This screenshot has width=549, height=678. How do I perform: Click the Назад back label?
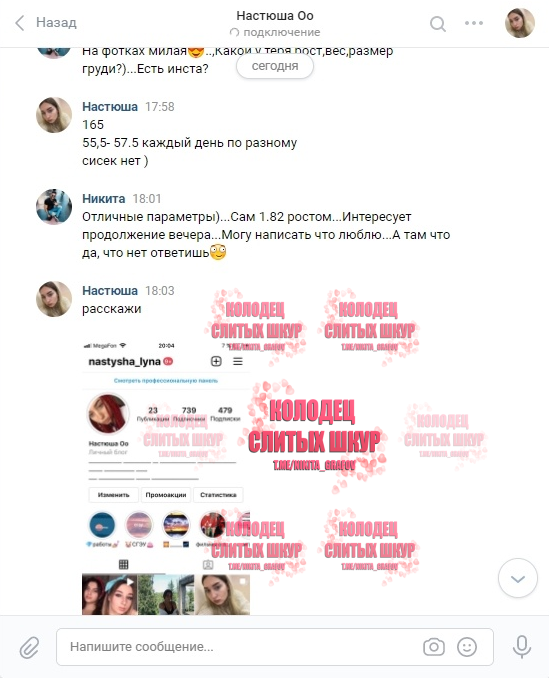pos(56,22)
